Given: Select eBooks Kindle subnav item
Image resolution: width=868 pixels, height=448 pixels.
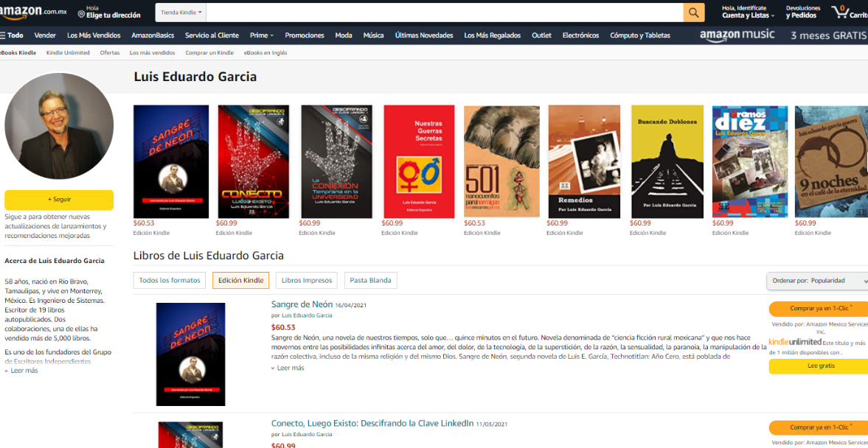Looking at the screenshot, I should point(18,53).
